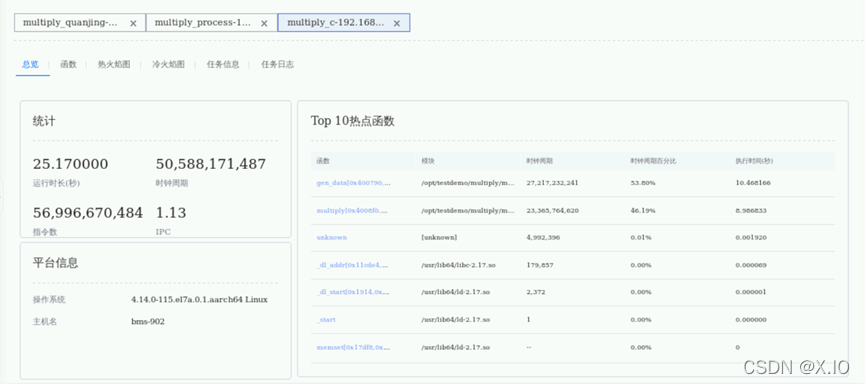This screenshot has height=384, width=865.
Task: Switch to the multiply_process task tab
Action: pos(212,23)
